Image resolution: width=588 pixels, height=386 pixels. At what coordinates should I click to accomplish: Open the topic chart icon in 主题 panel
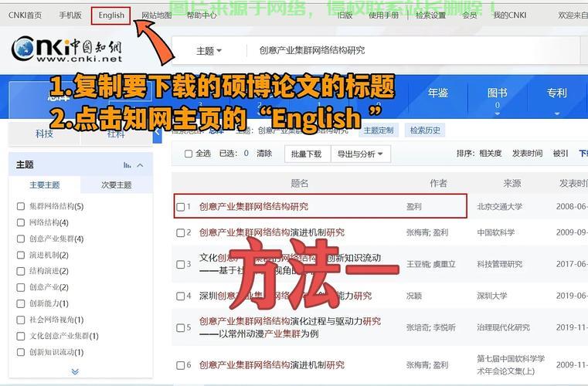(x=127, y=165)
